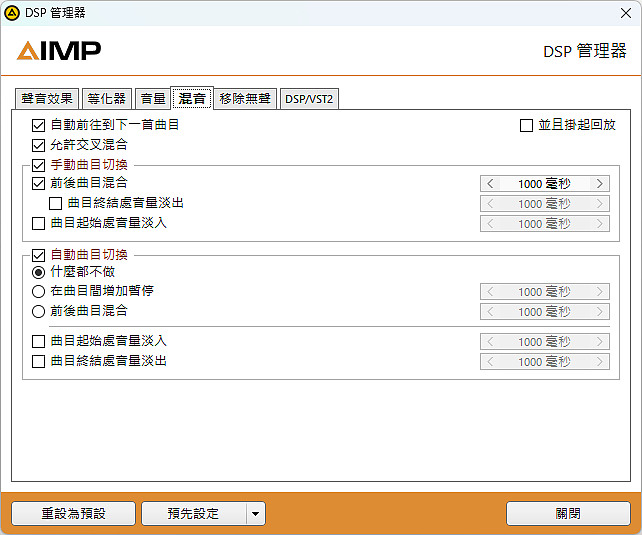Open the 預先設定 dropdown arrow
This screenshot has height=535, width=642.
pyautogui.click(x=256, y=513)
